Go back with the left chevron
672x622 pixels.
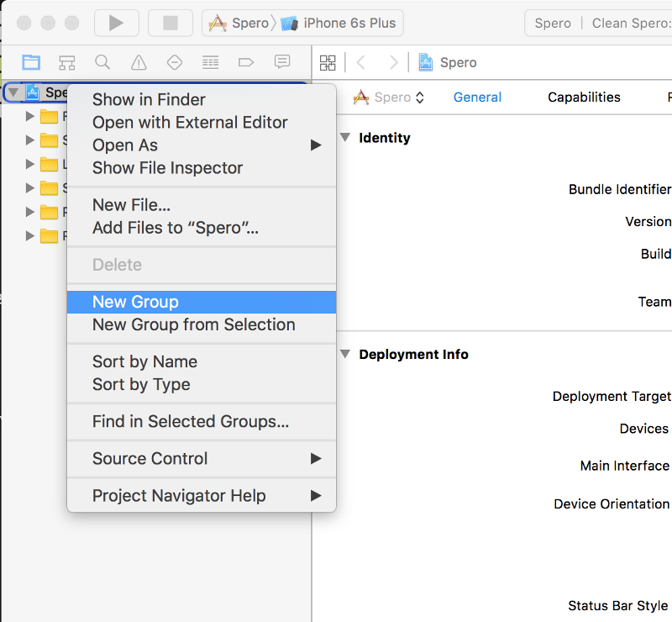pos(361,63)
